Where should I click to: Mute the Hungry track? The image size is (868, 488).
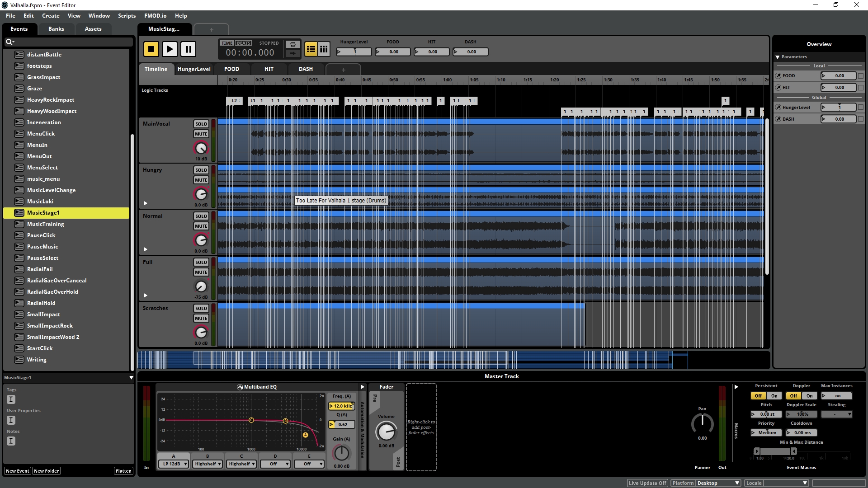pos(201,180)
